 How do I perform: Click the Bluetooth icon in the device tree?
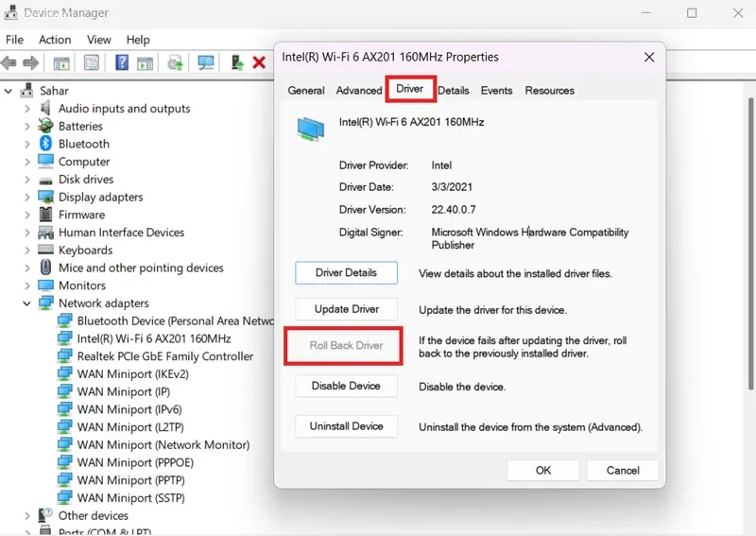coord(45,144)
